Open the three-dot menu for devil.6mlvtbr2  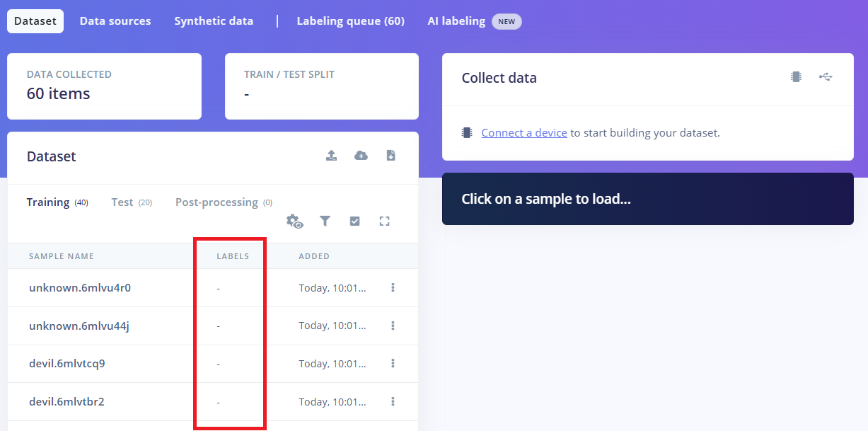click(x=393, y=401)
